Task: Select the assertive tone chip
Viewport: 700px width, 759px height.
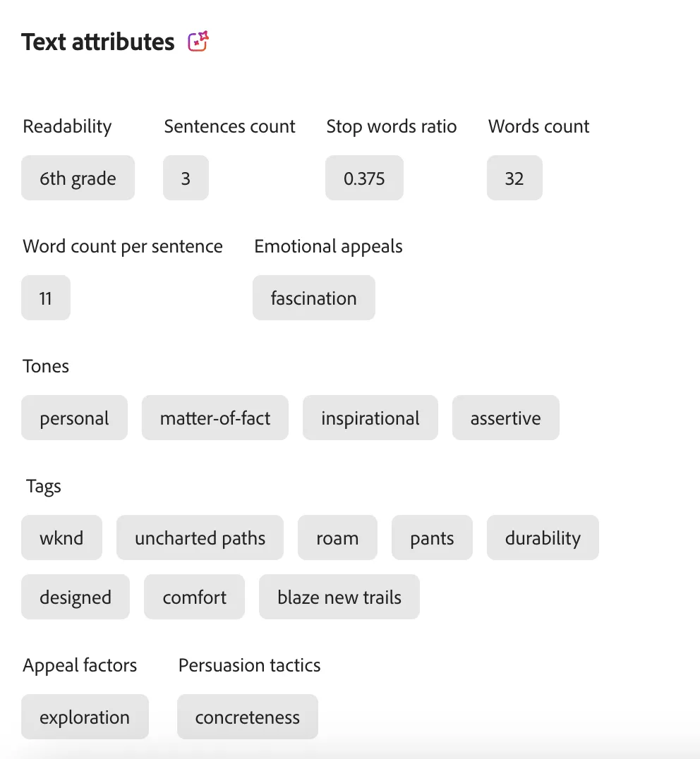Action: pyautogui.click(x=506, y=418)
